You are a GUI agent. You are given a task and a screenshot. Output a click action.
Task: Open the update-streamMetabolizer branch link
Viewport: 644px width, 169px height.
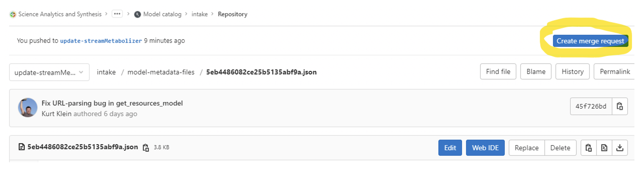(x=101, y=41)
